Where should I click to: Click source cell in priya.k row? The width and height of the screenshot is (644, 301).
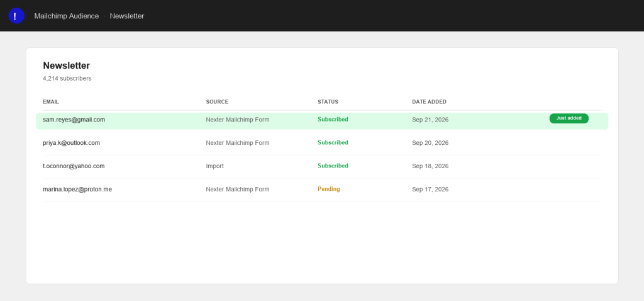238,143
